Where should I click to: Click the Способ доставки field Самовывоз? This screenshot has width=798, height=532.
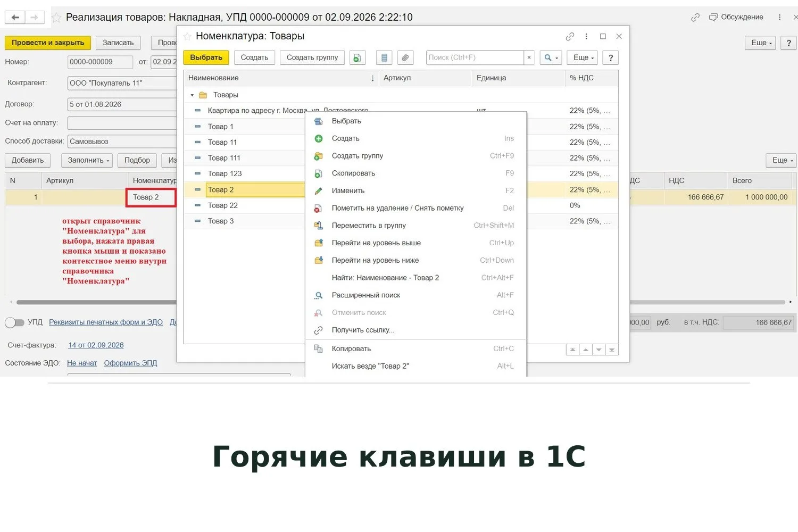[x=122, y=142]
